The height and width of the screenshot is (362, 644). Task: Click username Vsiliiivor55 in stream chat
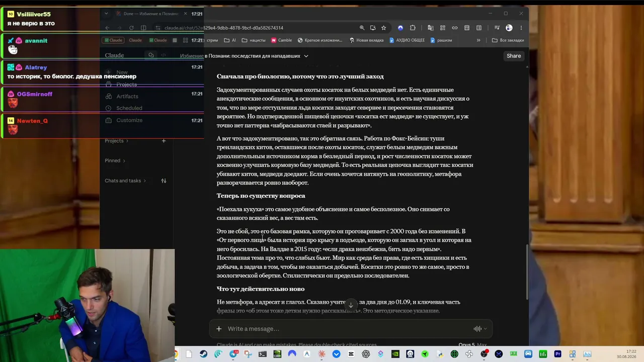(34, 14)
